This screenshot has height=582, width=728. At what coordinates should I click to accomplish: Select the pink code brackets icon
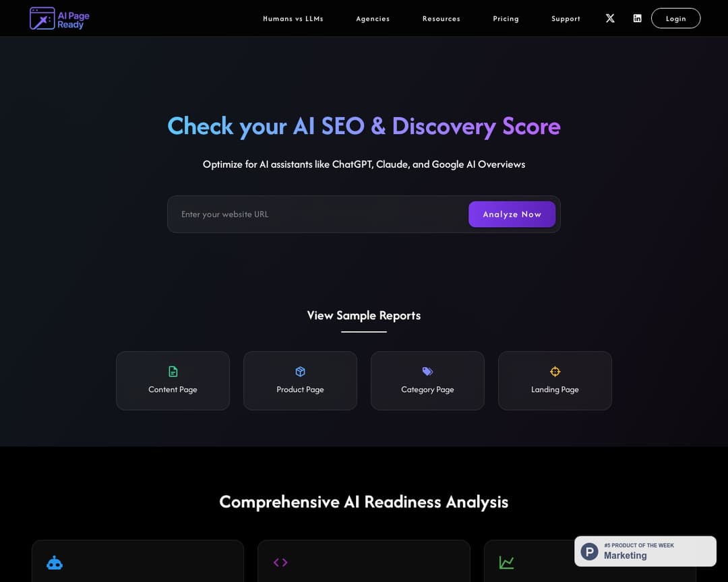click(x=280, y=562)
